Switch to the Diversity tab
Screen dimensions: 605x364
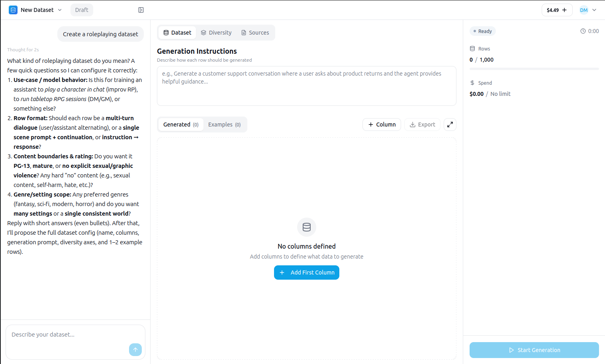click(x=216, y=32)
